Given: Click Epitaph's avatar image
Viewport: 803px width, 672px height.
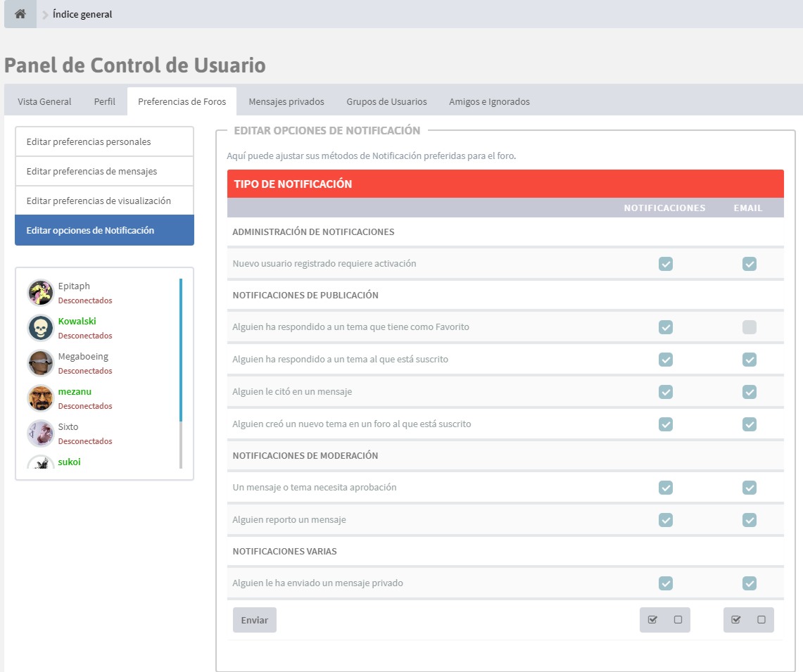Looking at the screenshot, I should coord(41,292).
